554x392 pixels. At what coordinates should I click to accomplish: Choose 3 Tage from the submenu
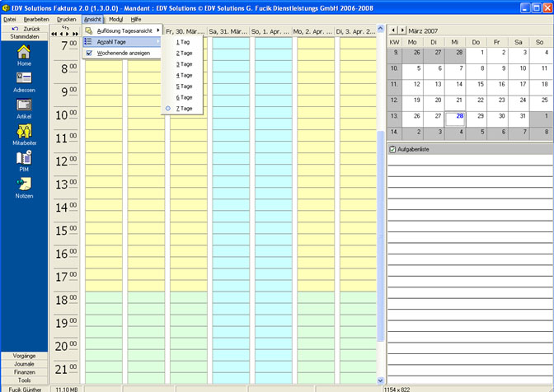point(183,64)
